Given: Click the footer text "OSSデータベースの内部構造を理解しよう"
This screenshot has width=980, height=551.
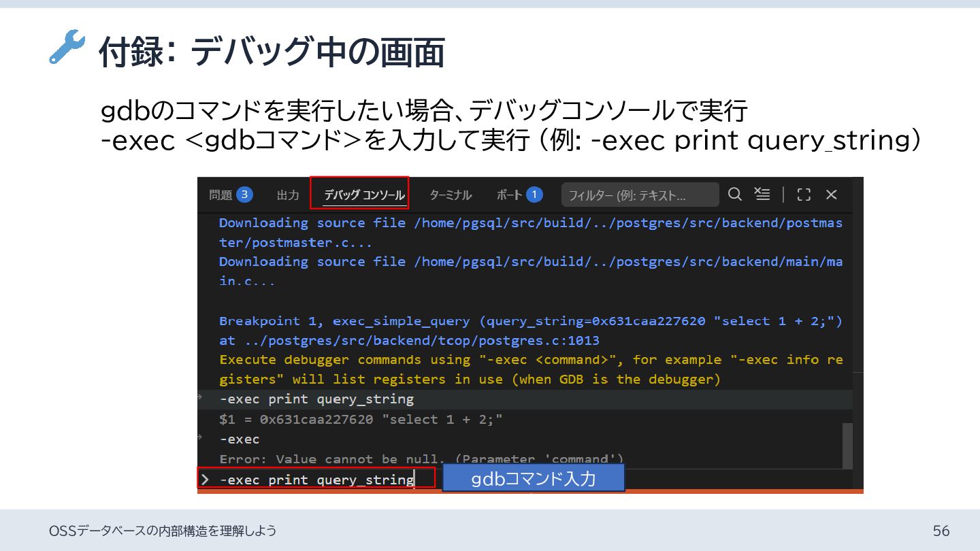Looking at the screenshot, I should pos(163,531).
